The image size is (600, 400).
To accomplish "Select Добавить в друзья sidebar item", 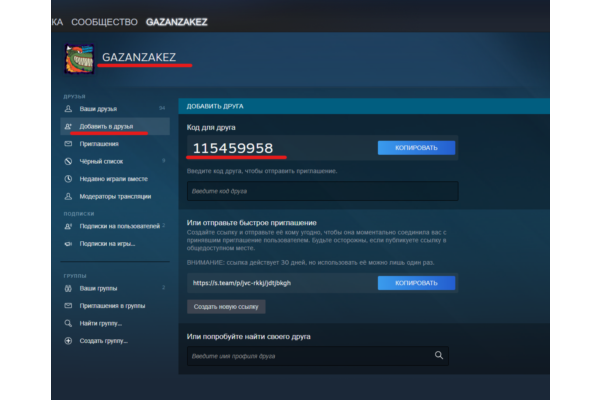I will point(115,126).
